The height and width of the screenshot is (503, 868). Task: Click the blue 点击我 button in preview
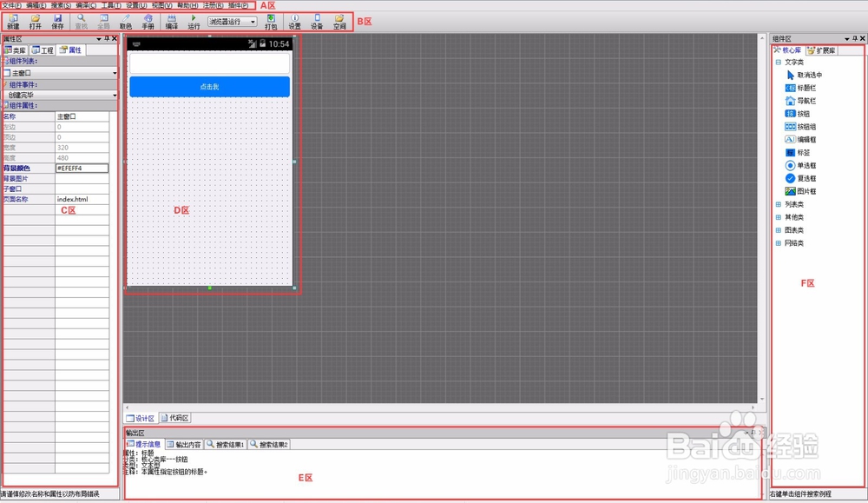click(x=209, y=87)
